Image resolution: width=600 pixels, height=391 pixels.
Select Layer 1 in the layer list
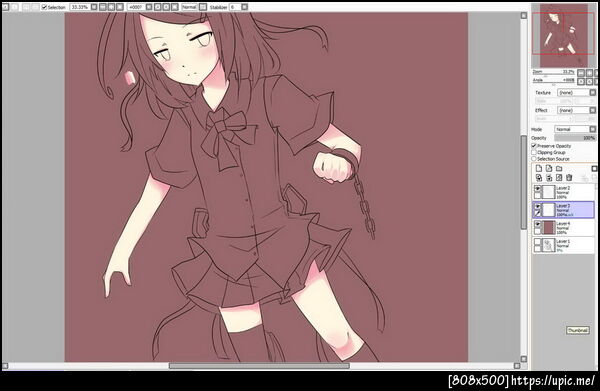tap(563, 245)
